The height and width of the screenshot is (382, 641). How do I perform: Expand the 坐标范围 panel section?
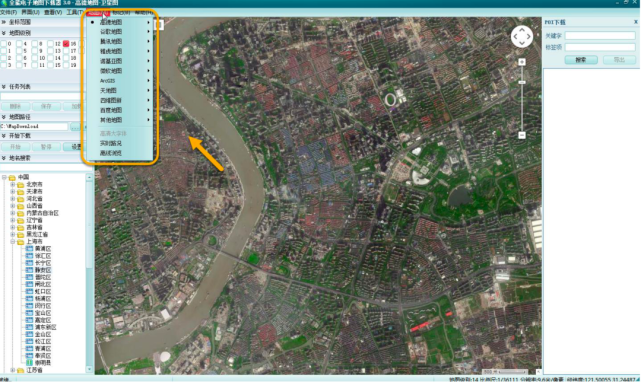[x=4, y=22]
